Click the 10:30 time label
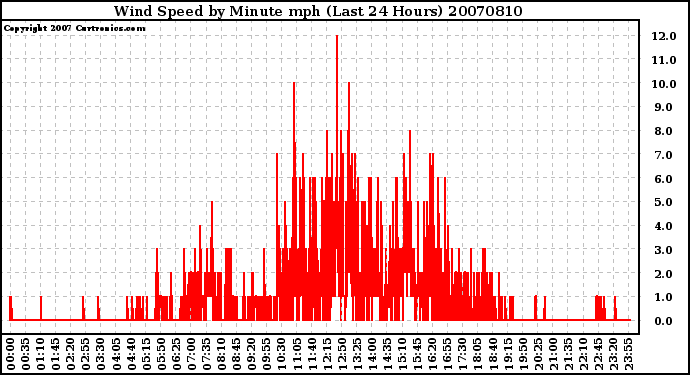690x375 pixels. (282, 354)
